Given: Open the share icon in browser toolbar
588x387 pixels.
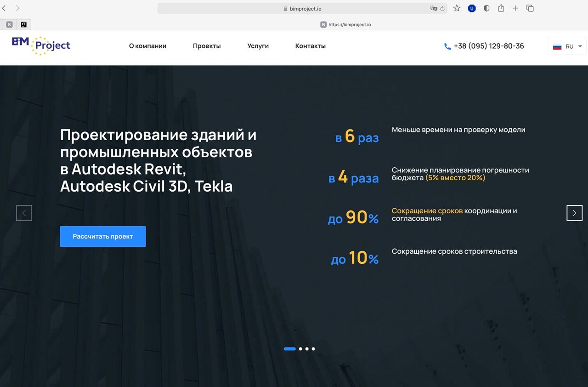Looking at the screenshot, I should pos(501,8).
